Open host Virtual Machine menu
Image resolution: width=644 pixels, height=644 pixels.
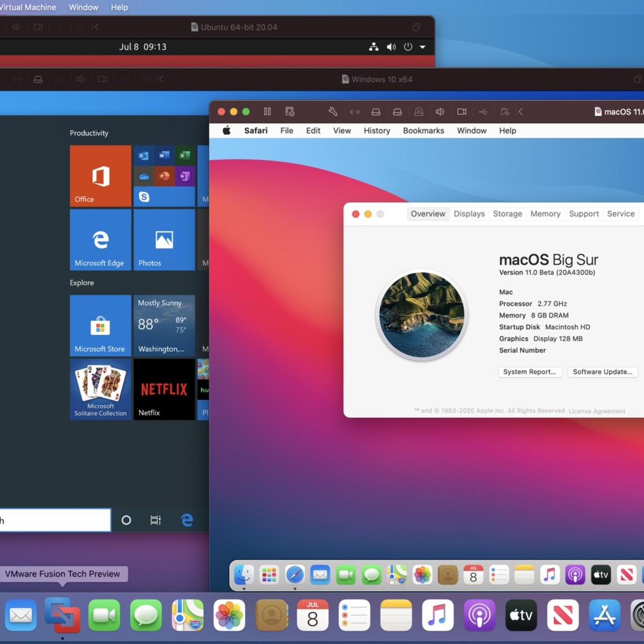click(28, 7)
